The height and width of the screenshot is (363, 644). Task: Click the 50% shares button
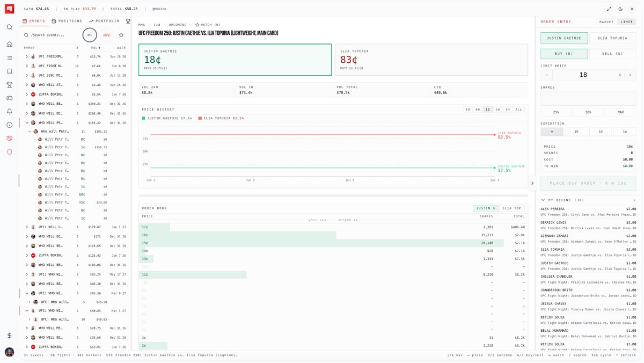click(588, 112)
